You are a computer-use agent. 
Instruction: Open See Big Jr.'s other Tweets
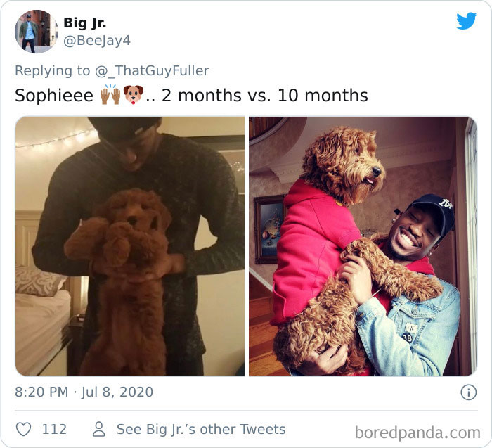click(x=201, y=429)
